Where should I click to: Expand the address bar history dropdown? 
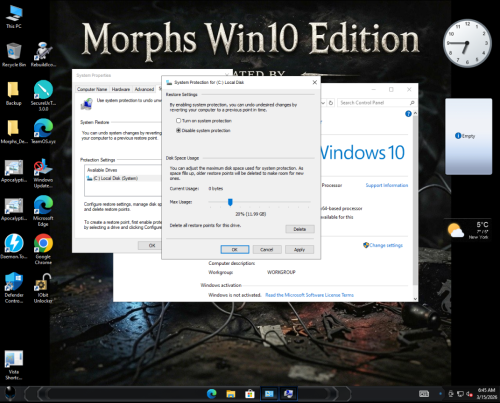point(323,103)
